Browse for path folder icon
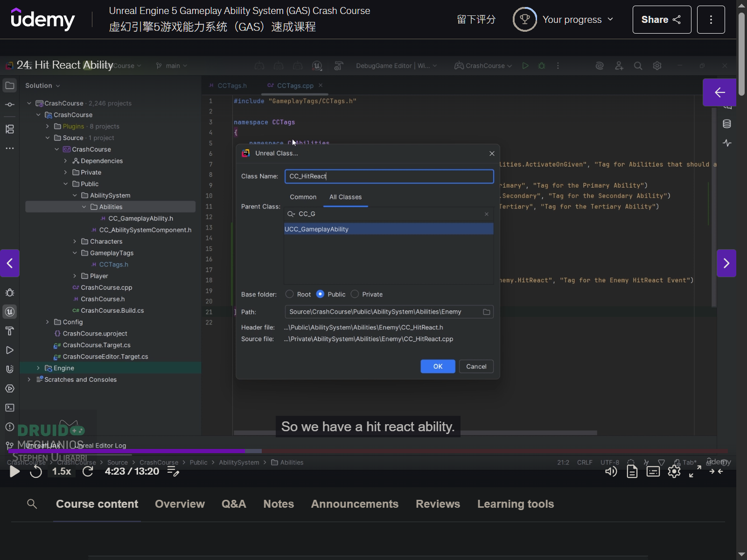 click(487, 312)
